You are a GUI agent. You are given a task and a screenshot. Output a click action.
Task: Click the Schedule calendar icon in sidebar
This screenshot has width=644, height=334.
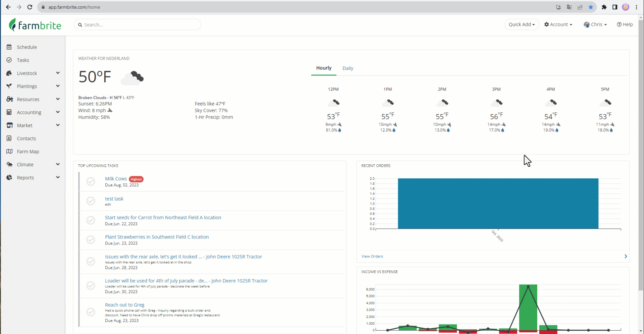coord(9,47)
